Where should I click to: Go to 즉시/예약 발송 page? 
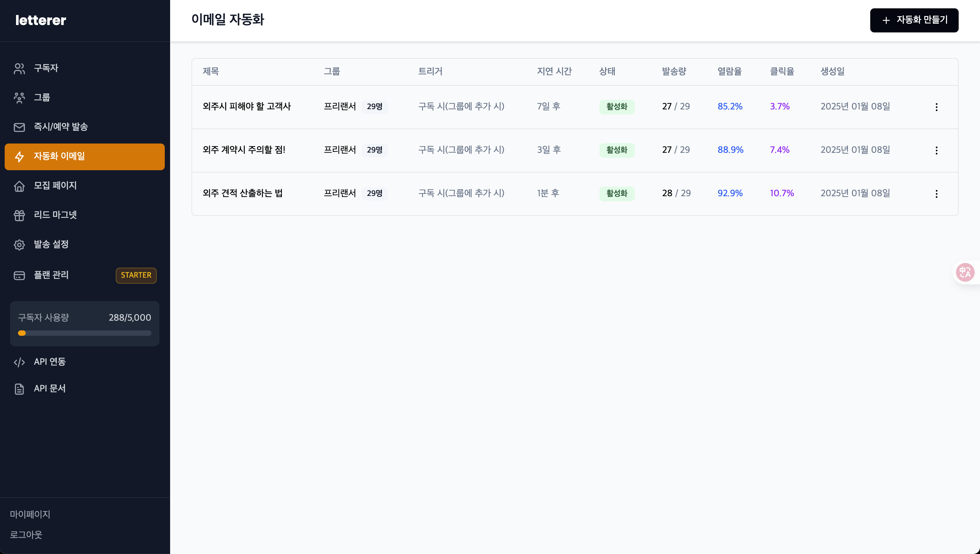[x=84, y=127]
